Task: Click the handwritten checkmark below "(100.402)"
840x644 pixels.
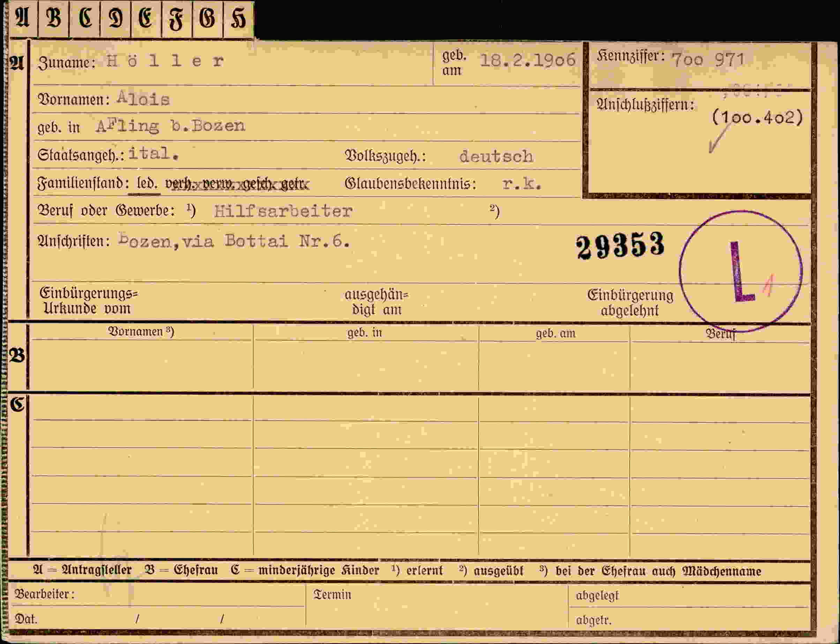Action: (719, 139)
